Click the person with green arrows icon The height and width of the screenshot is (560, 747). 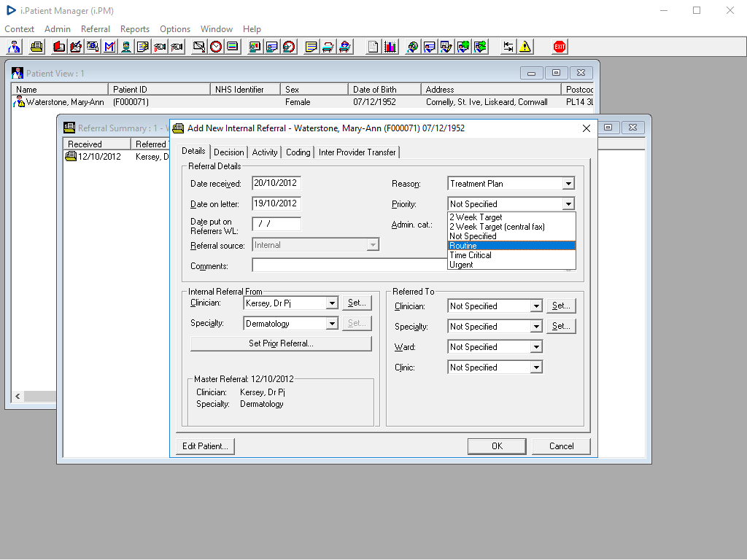pyautogui.click(x=480, y=47)
